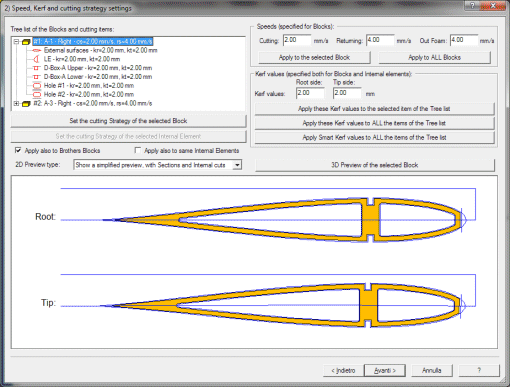
Task: Select External surfaces tree item
Action: (x=100, y=50)
